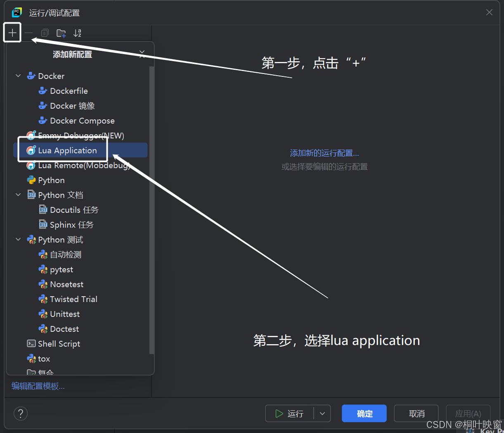Click the whale icon beside Dockerfile
This screenshot has height=433, width=504.
[x=43, y=91]
